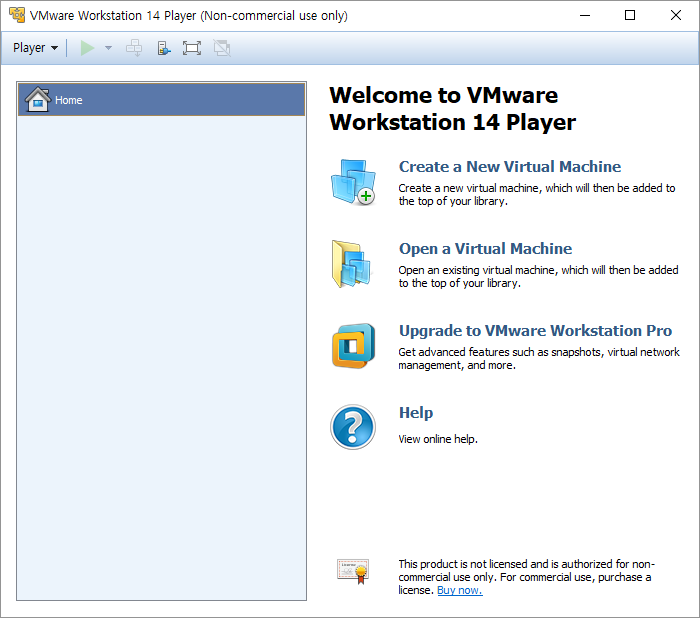Minimize the VMware Player window
This screenshot has height=618, width=700.
click(x=585, y=15)
